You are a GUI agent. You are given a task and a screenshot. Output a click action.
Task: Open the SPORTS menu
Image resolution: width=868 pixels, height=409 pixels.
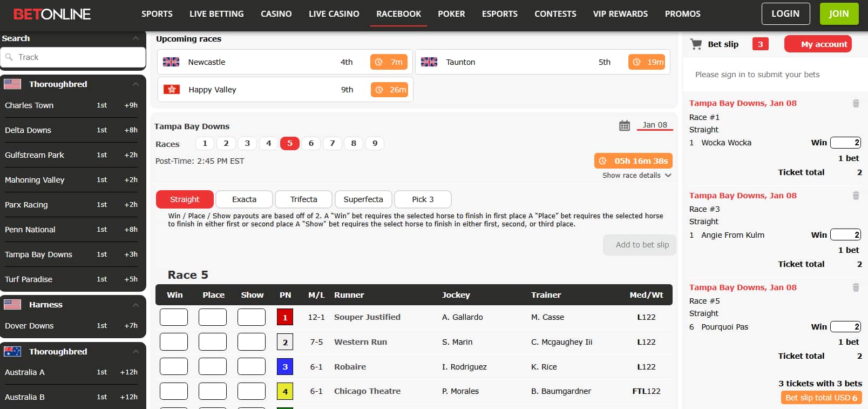[157, 14]
